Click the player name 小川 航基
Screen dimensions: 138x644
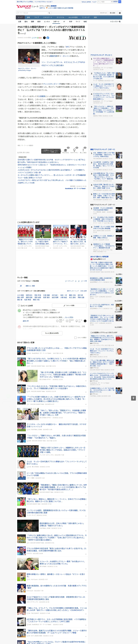pos(21,295)
